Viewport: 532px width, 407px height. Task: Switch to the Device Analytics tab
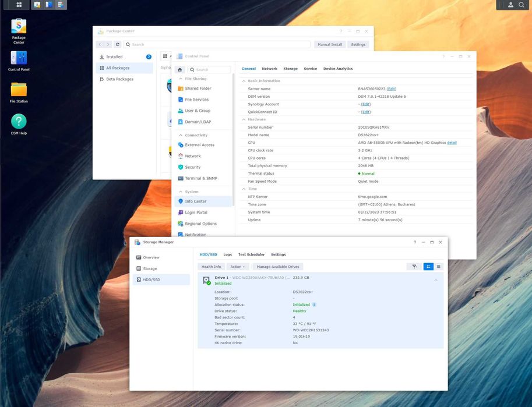(x=338, y=69)
